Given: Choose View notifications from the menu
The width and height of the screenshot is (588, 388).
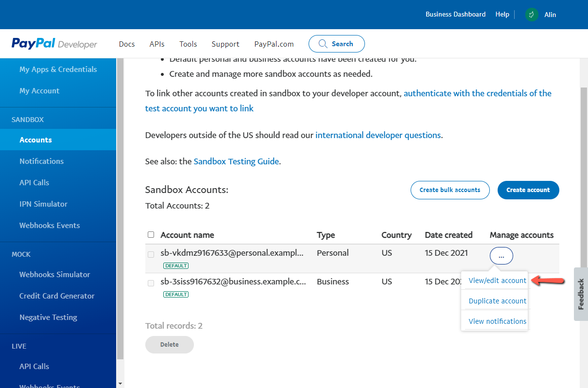Looking at the screenshot, I should click(x=498, y=321).
